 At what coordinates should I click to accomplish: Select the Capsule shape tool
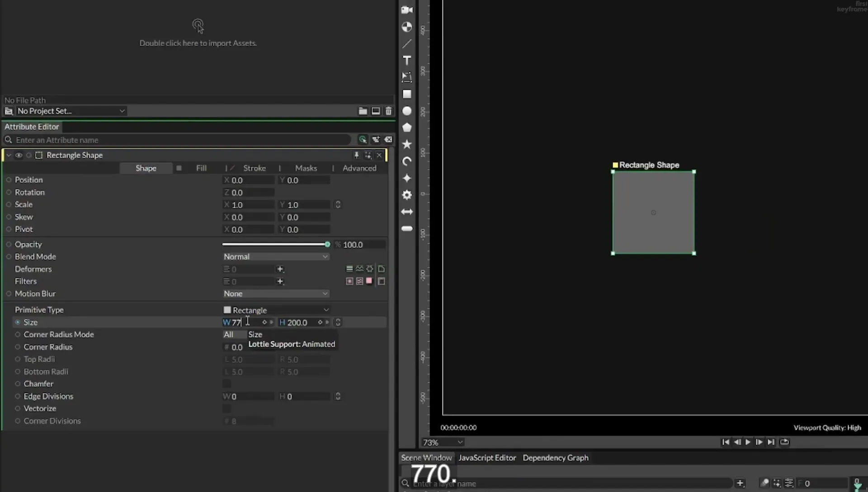pos(407,228)
